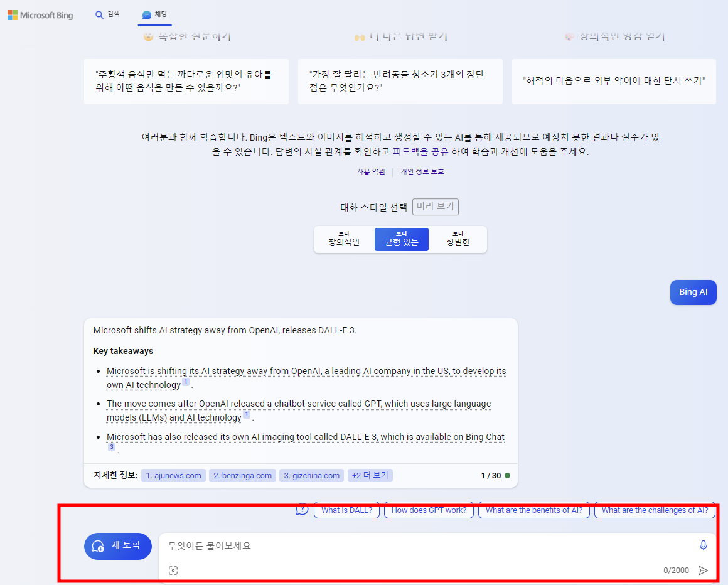728x585 pixels.
Task: Choose the 'What is DALL?' suggestion
Action: [x=346, y=510]
